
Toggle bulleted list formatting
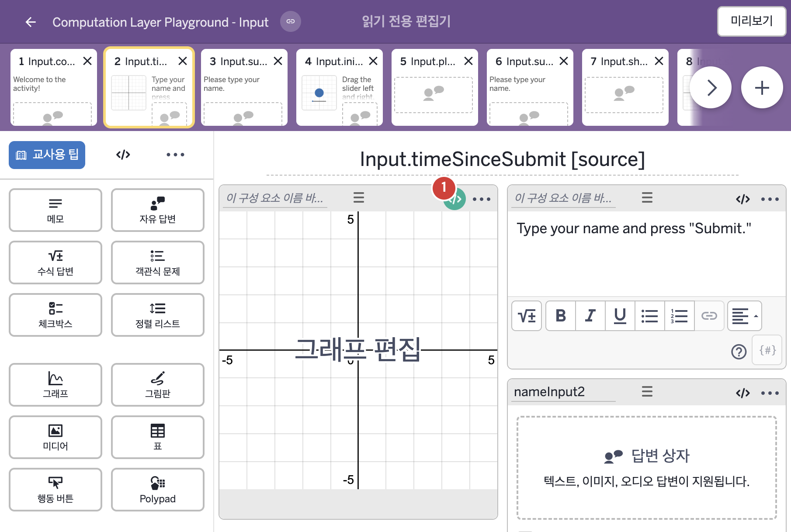point(650,315)
